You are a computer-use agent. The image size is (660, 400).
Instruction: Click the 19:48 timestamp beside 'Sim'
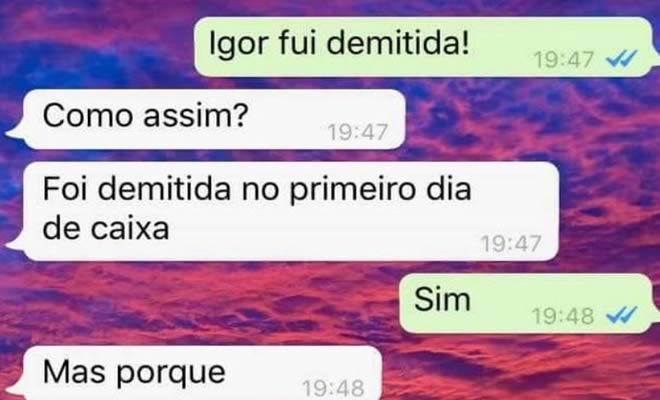tap(563, 315)
